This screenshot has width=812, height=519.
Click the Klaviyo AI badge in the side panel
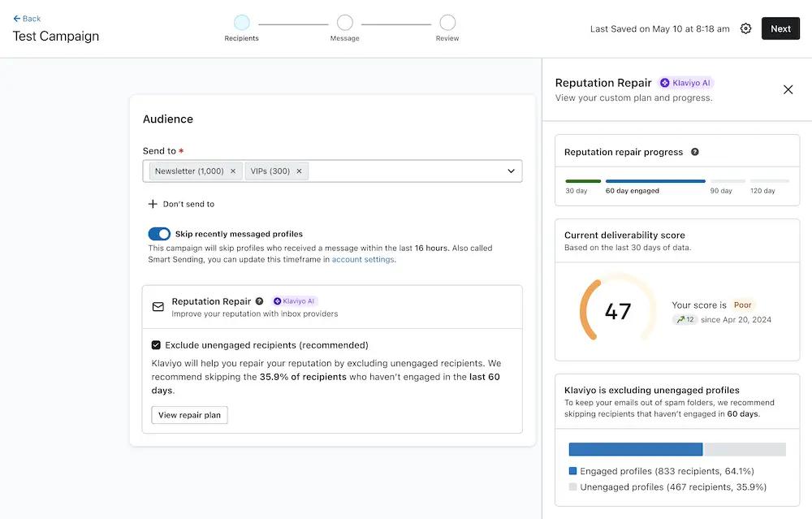[x=685, y=82]
